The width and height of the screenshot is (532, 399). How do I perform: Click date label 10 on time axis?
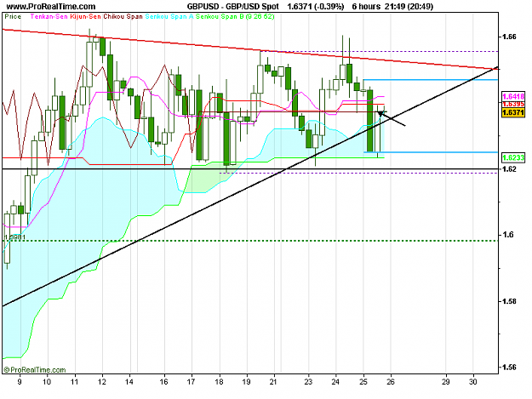coord(47,382)
